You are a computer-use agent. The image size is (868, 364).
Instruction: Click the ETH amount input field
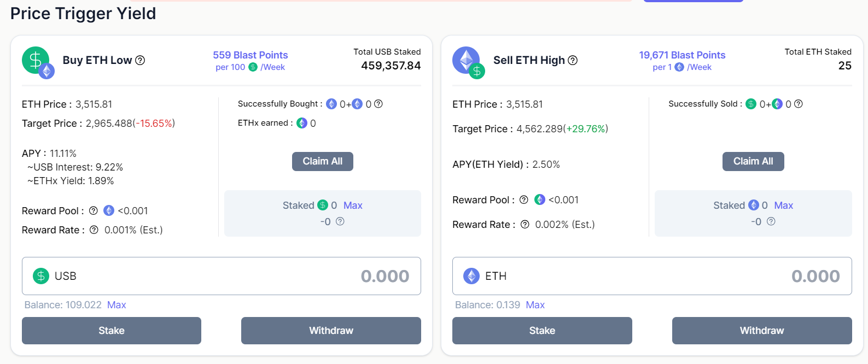click(656, 276)
